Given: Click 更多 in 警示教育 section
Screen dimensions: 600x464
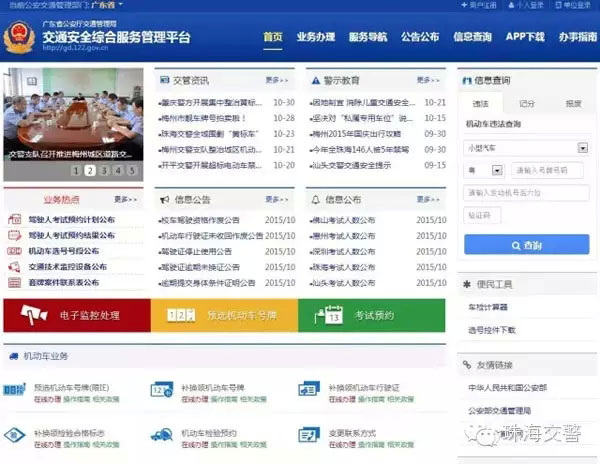Looking at the screenshot, I should tap(428, 80).
